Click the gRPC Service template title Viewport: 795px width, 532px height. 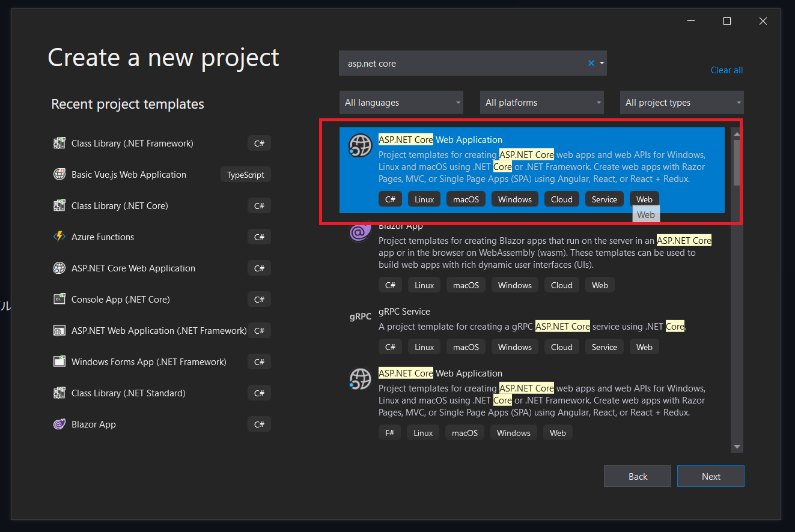click(x=404, y=312)
